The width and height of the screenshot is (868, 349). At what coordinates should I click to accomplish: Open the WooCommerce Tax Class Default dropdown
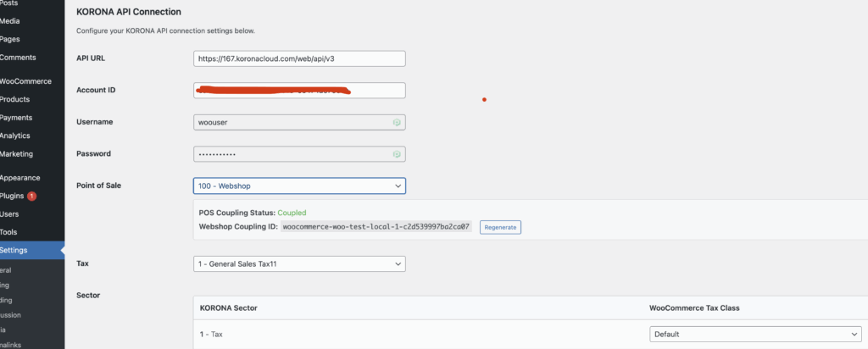(755, 334)
